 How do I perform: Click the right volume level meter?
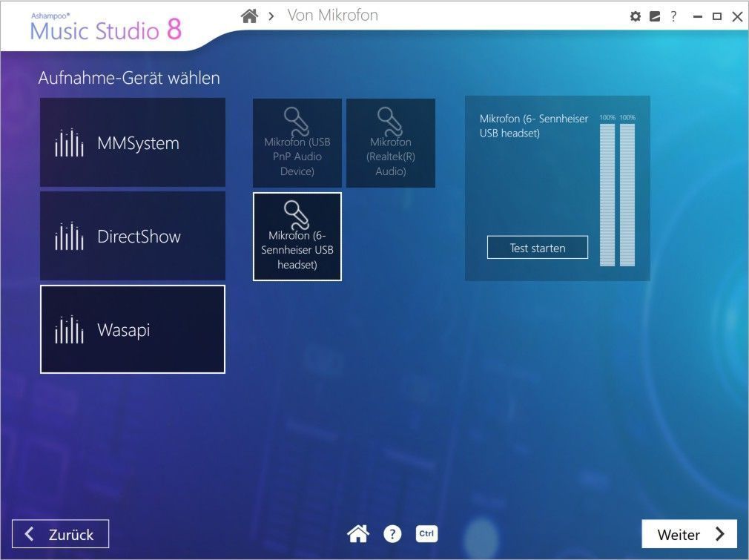point(627,194)
